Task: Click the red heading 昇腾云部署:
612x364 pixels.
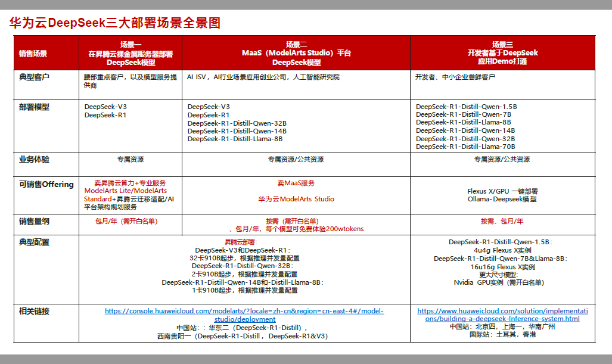Action: pyautogui.click(x=241, y=242)
